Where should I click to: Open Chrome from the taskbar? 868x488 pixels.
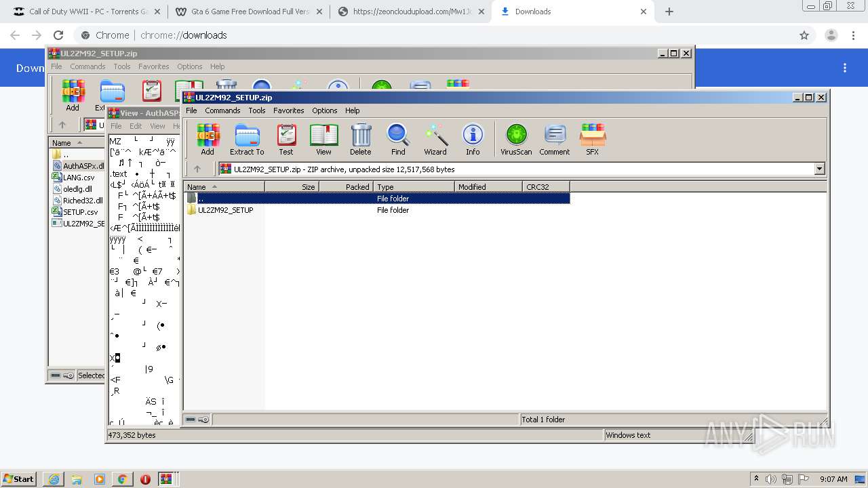[x=122, y=479]
